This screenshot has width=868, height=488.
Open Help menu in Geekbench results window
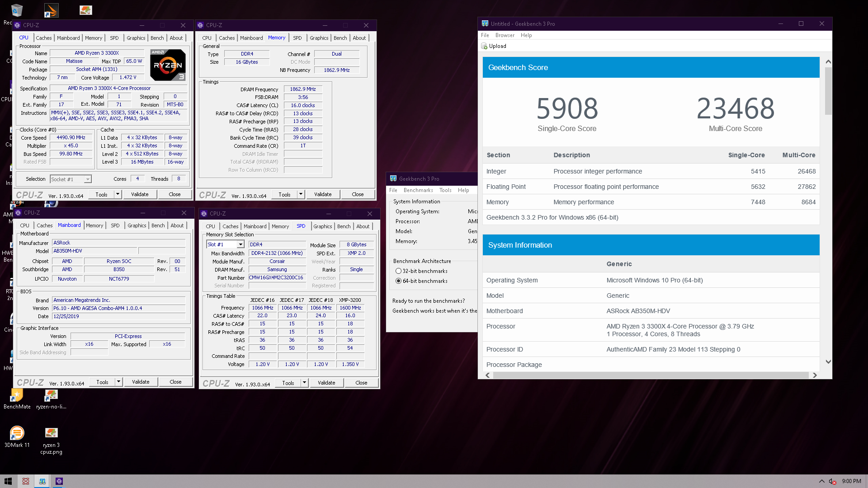tap(526, 35)
